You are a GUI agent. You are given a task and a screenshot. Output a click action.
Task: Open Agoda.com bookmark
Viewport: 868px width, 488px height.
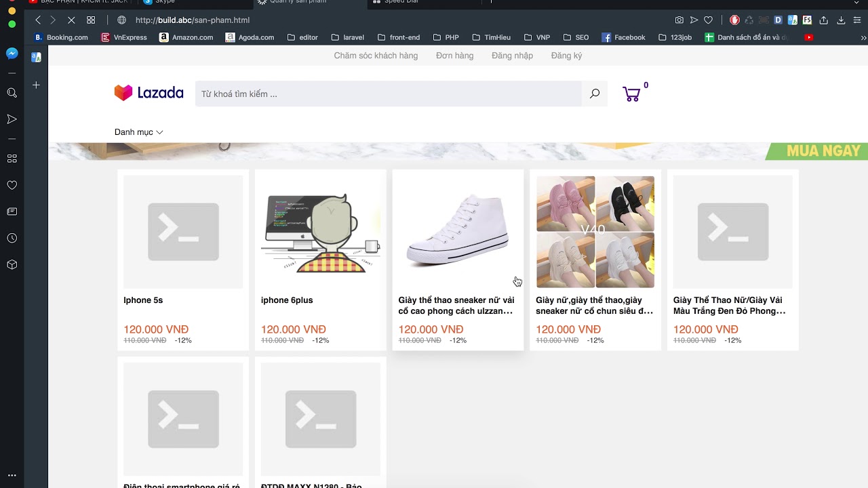[x=250, y=37]
